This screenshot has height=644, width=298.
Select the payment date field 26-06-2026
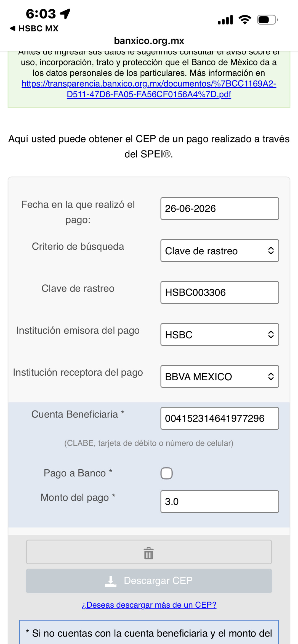[220, 209]
